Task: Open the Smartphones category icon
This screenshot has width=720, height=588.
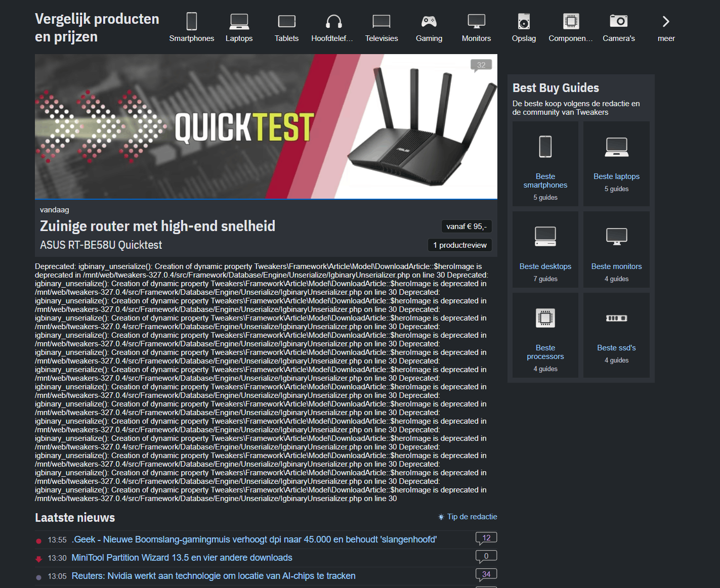Action: [192, 21]
